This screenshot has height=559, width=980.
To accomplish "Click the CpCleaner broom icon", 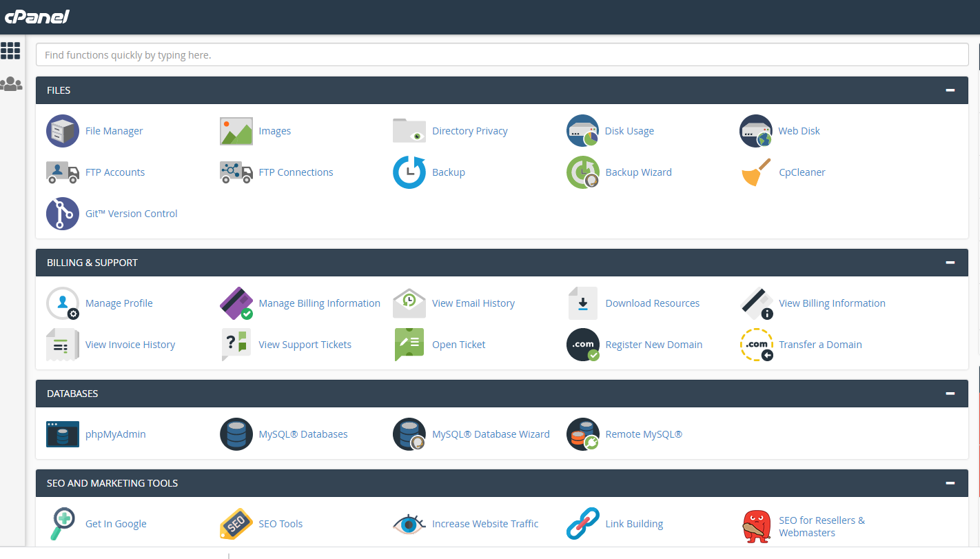I will 756,172.
